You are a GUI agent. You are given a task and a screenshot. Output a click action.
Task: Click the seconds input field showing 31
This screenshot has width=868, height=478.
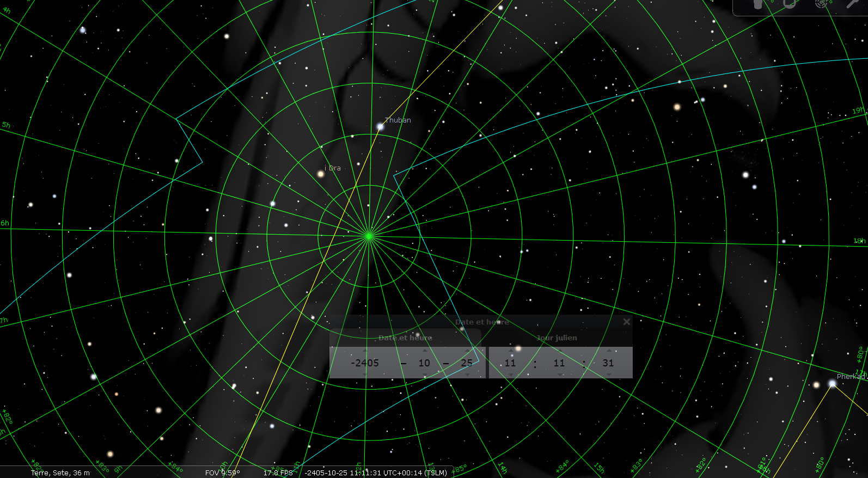[x=608, y=363]
